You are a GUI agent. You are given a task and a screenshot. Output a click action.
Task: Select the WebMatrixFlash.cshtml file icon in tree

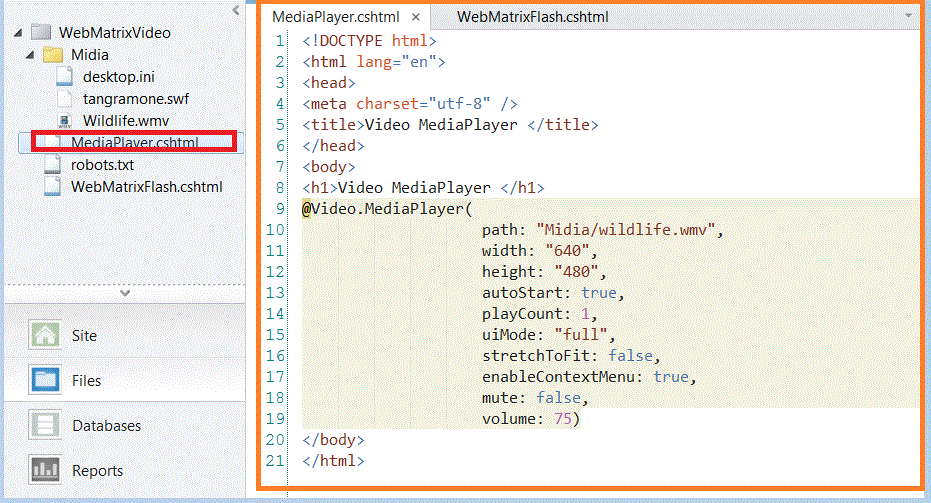tap(52, 186)
